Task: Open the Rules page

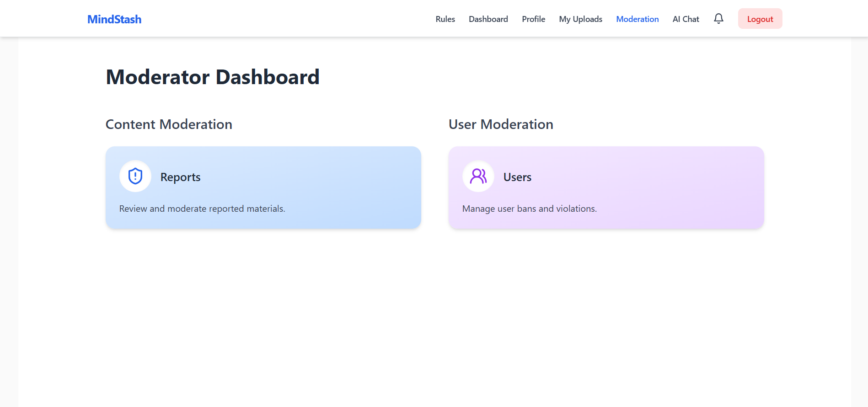Action: [445, 19]
